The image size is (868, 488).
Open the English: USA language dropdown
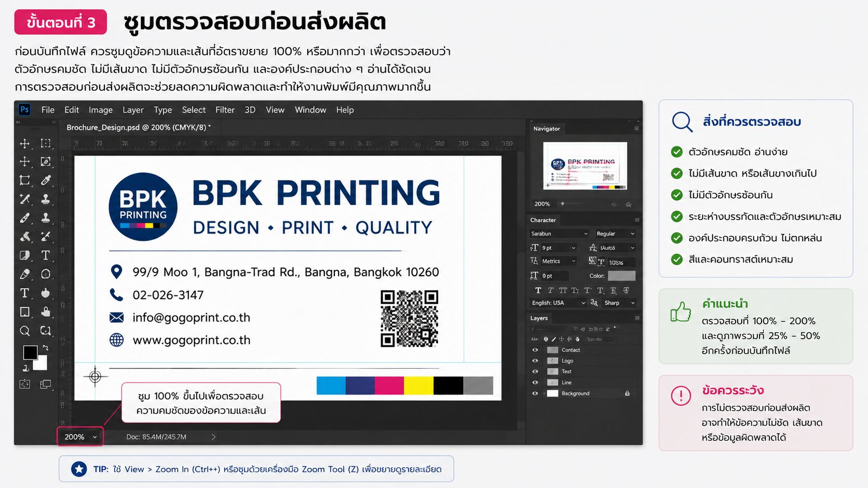pos(559,303)
